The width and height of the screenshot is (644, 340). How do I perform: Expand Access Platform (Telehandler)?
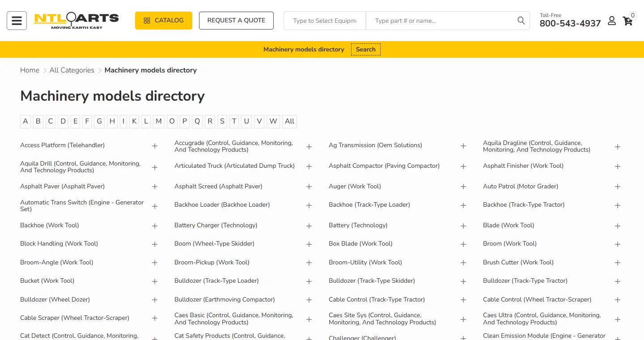155,146
